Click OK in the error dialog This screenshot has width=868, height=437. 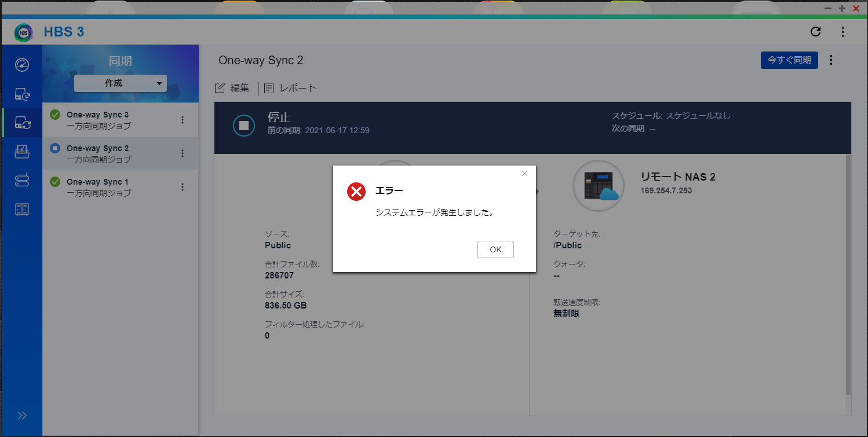495,249
